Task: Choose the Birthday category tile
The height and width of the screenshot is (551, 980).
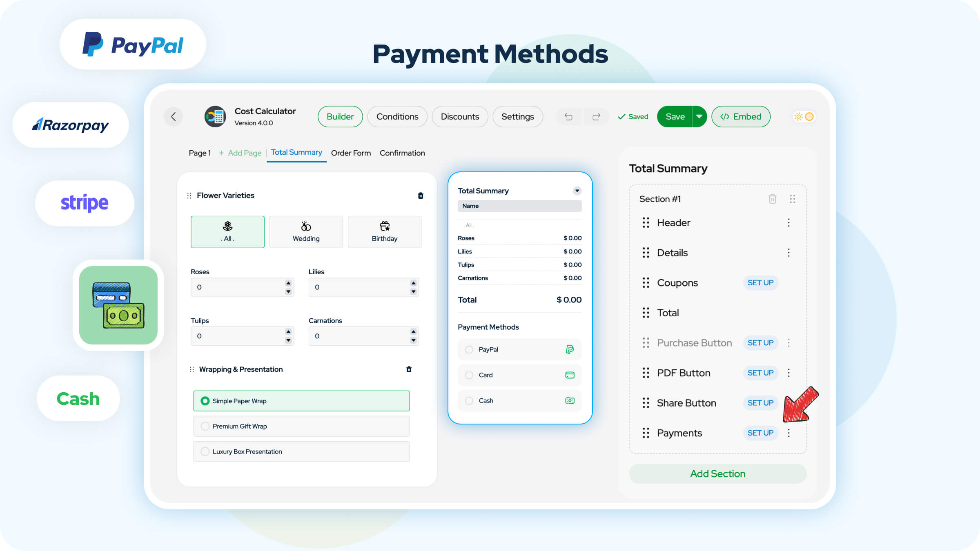Action: (384, 232)
